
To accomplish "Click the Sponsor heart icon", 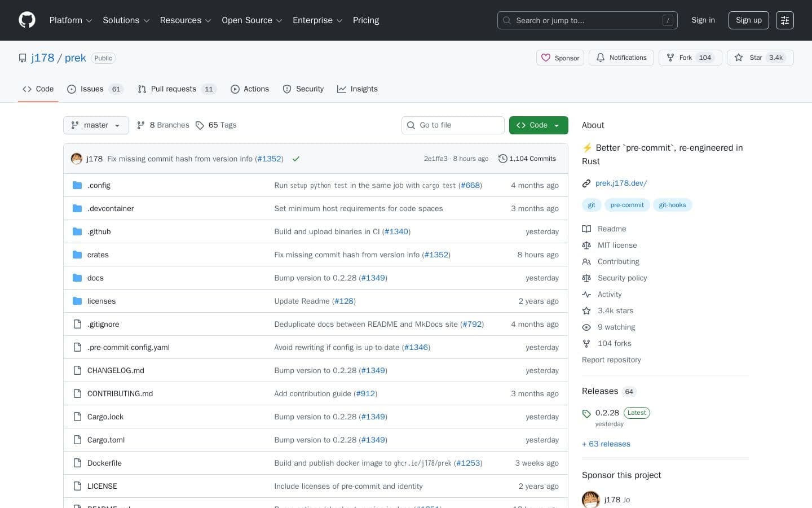I will point(546,58).
